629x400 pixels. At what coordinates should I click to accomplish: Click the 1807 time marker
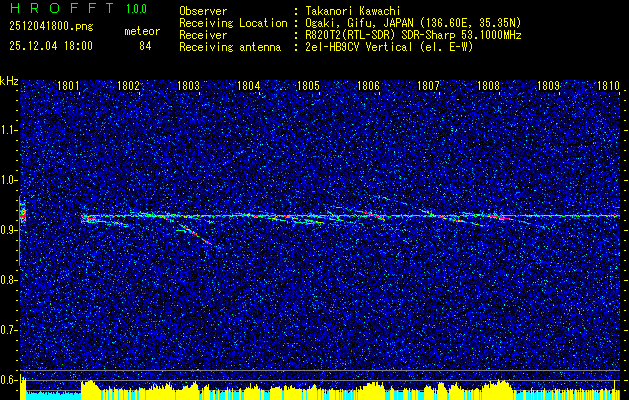[x=428, y=85]
